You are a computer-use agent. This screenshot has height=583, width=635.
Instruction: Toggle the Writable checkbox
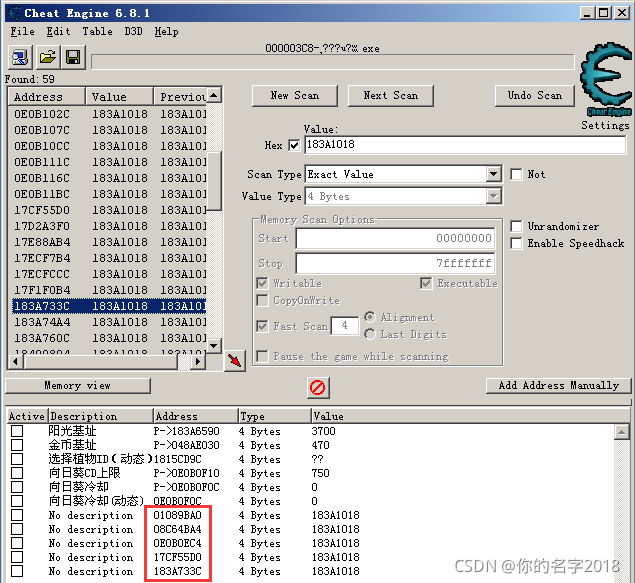[262, 283]
